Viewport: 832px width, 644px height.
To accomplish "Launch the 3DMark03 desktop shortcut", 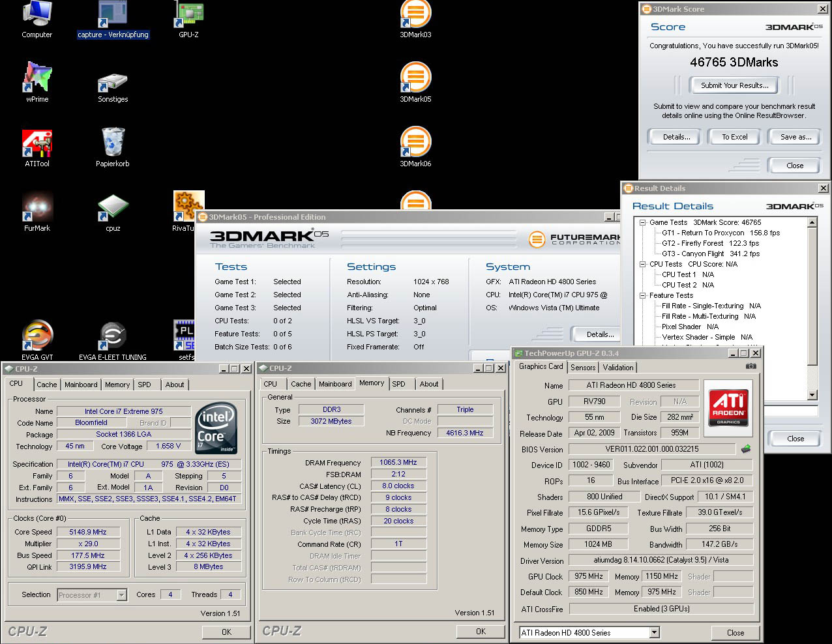I will click(x=415, y=20).
